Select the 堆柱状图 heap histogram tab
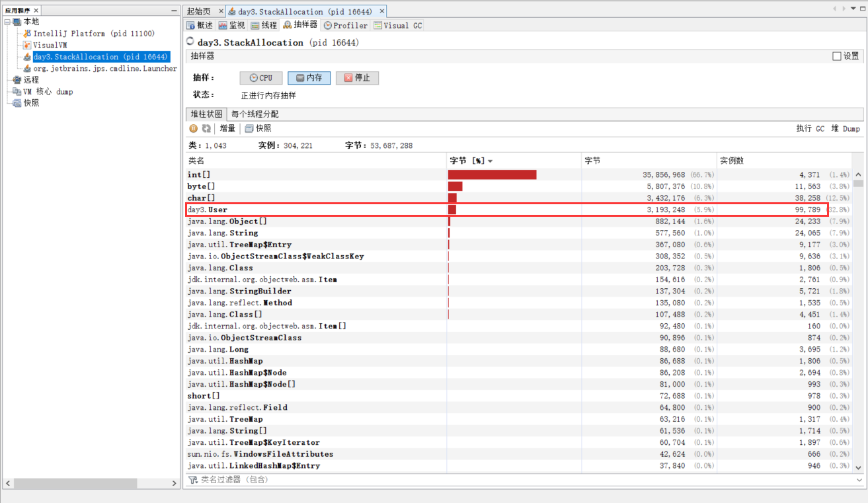 (207, 114)
